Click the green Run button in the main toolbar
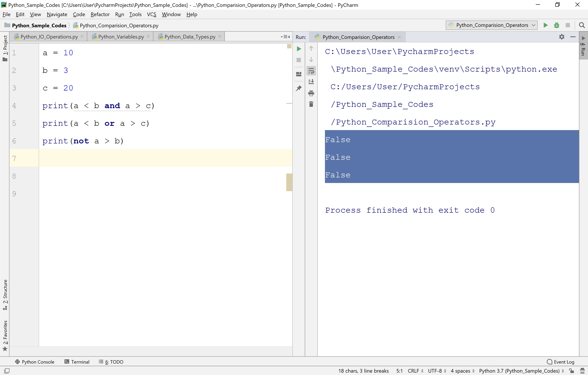The height and width of the screenshot is (375, 588). click(x=545, y=25)
